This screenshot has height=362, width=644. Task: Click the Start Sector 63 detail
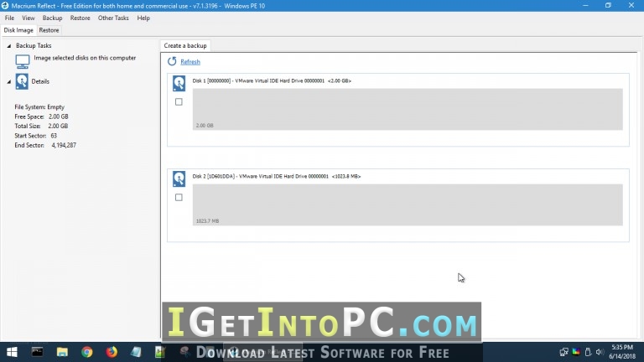click(x=36, y=136)
